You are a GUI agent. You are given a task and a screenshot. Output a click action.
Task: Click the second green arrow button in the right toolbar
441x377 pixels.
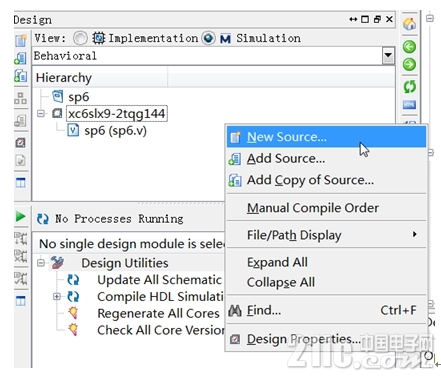(x=409, y=64)
